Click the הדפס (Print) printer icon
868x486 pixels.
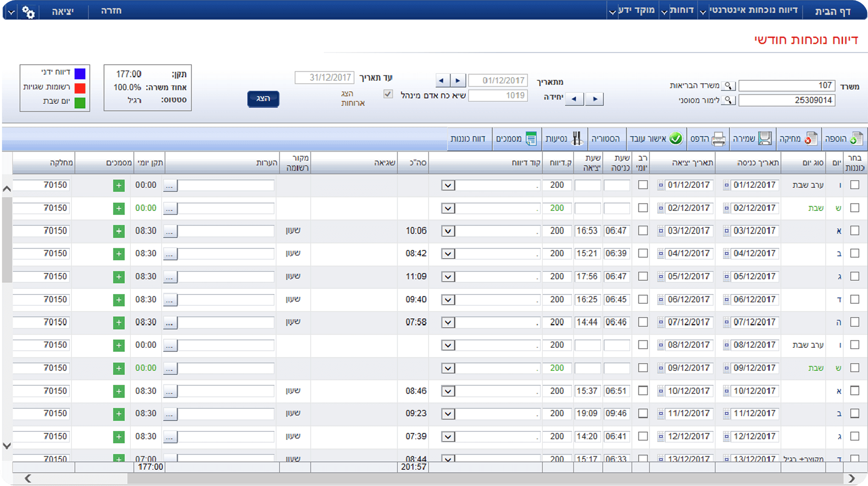(x=719, y=139)
